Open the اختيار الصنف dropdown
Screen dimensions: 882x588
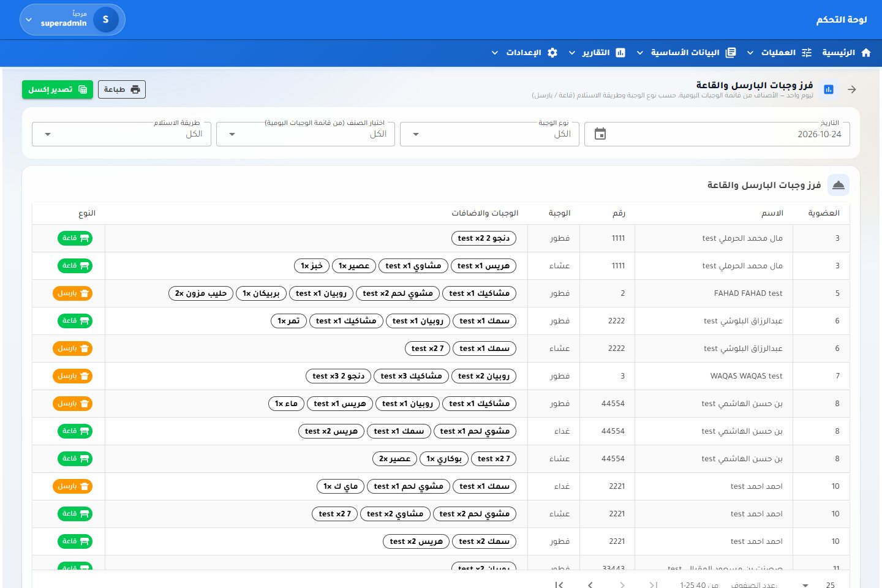306,134
